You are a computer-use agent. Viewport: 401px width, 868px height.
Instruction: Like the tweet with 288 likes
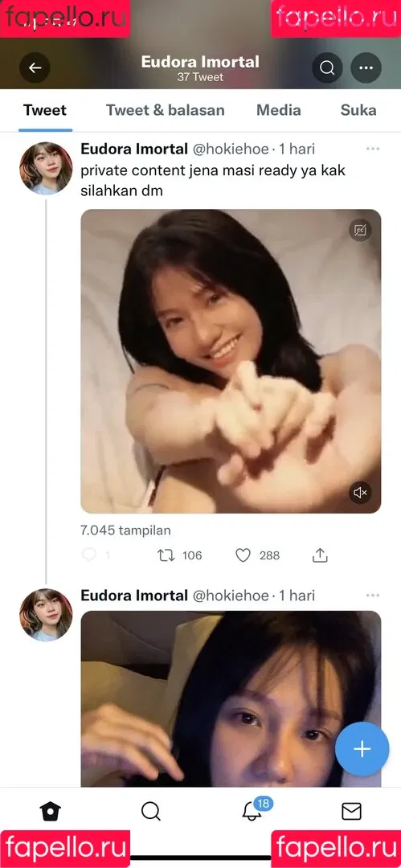point(243,555)
